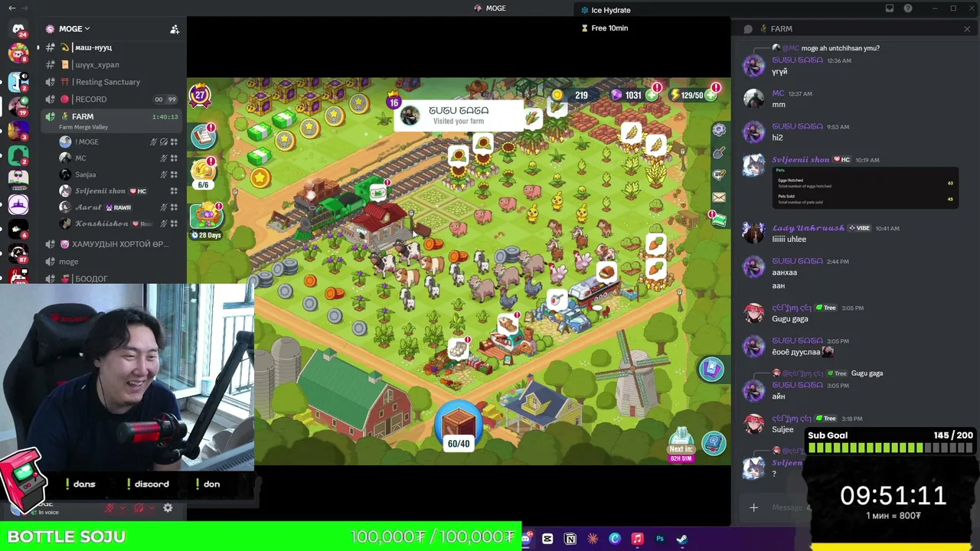Open the blue card collection icon

click(711, 369)
